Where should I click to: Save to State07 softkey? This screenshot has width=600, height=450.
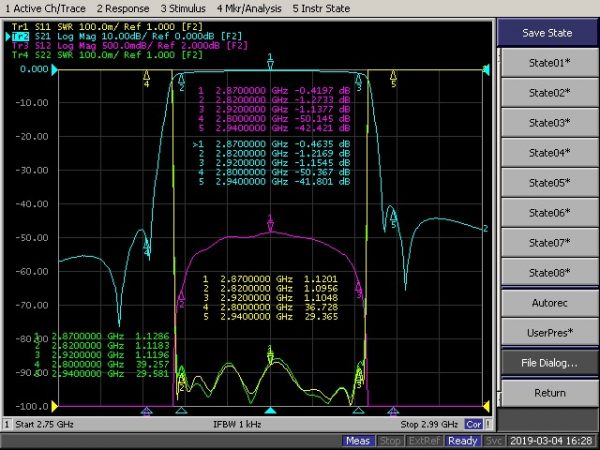[x=549, y=242]
